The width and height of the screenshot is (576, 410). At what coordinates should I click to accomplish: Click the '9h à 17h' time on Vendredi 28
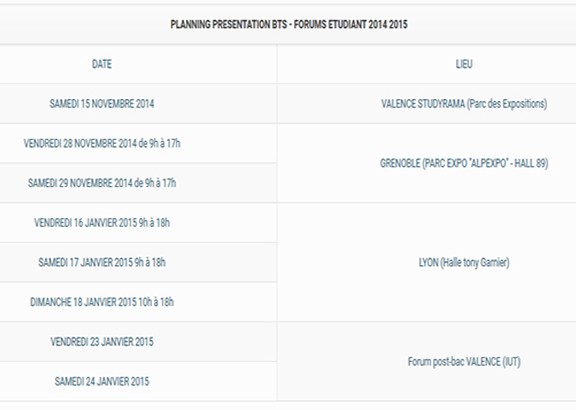coord(165,143)
